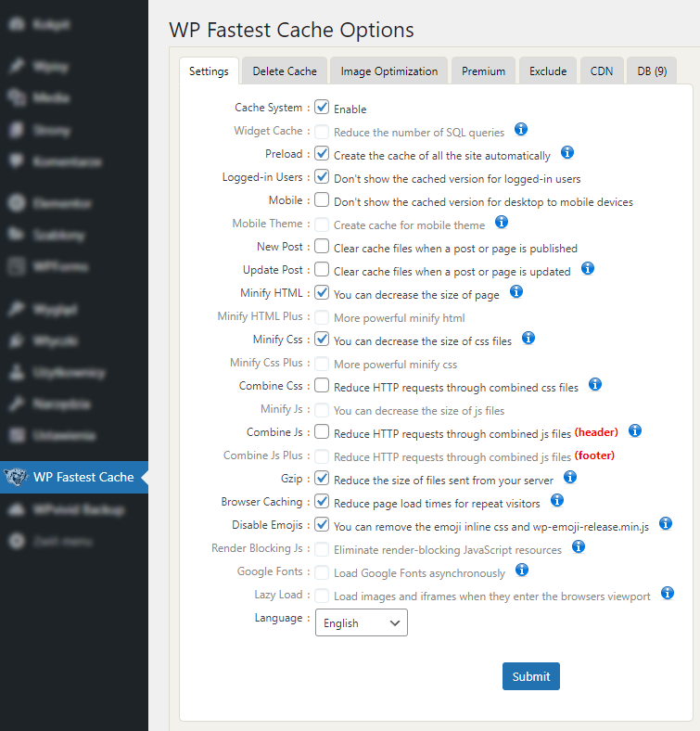Enable the Combine Css checkbox
This screenshot has height=731, width=700.
(x=322, y=386)
